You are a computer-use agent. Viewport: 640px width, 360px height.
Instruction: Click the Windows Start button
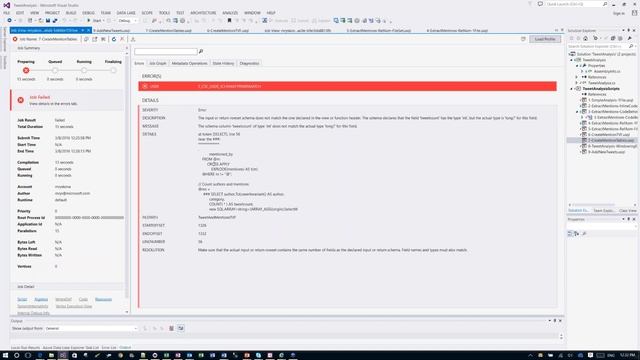[5, 355]
